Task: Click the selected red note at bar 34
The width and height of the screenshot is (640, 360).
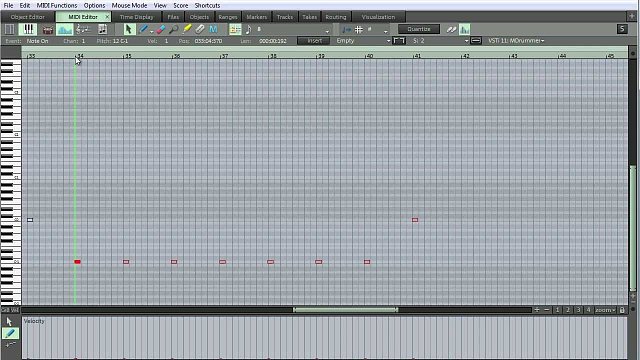Action: 78,262
